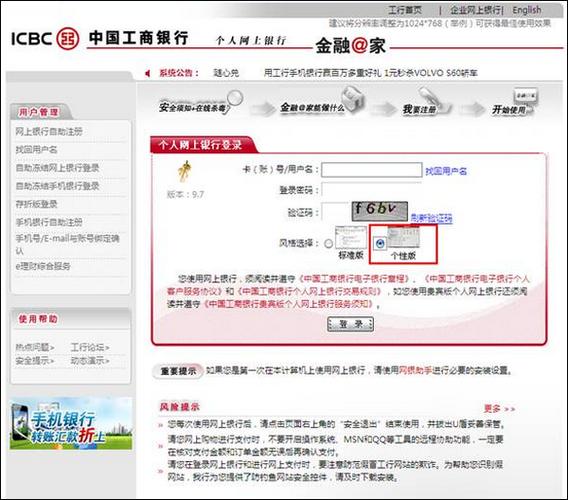This screenshot has height=500, width=568.
Task: Open 自助冻结网上银行登录 in sidebar
Action: coord(57,168)
